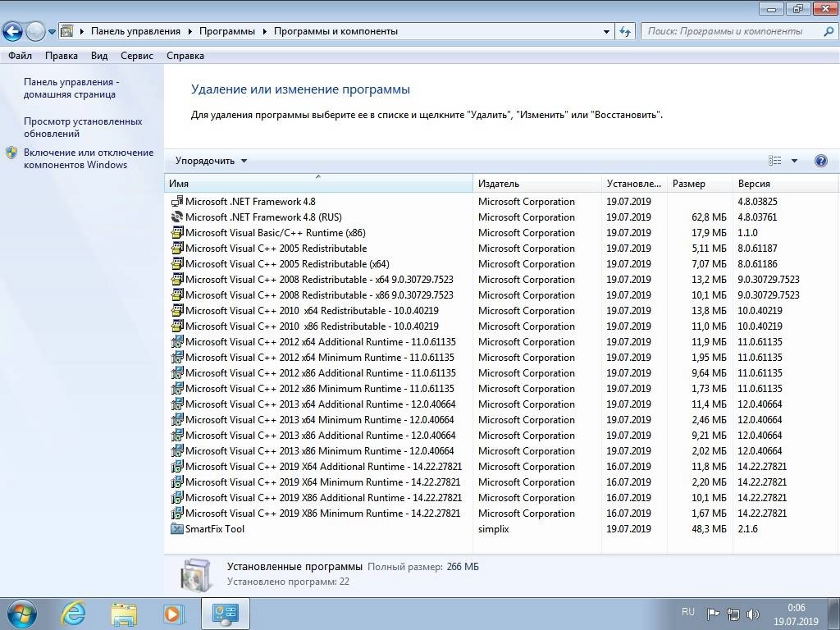Click the Back navigation arrow

tap(13, 32)
